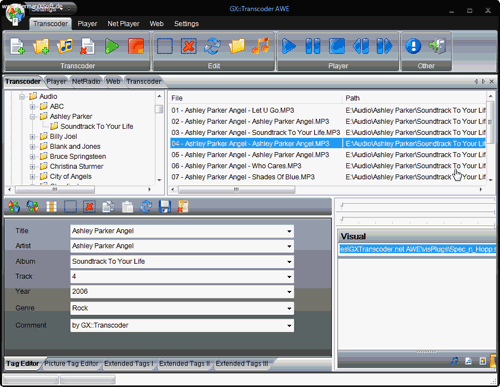Click the exit door icon in Other group

click(x=437, y=46)
